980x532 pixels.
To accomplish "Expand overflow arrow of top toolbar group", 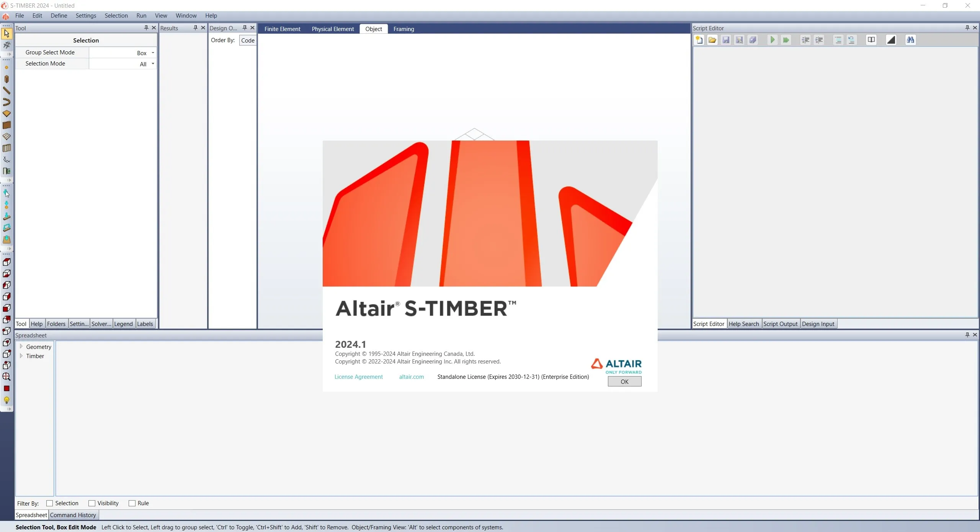I will pyautogui.click(x=8, y=54).
